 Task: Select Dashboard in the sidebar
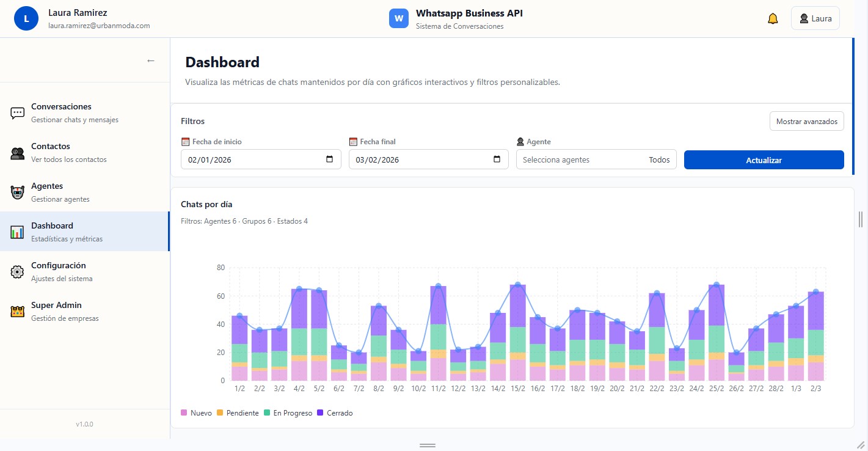[85, 232]
